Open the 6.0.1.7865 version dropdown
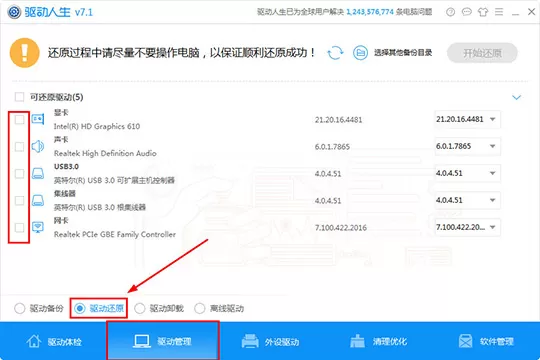Viewport: 540px width, 360px height. click(467, 146)
